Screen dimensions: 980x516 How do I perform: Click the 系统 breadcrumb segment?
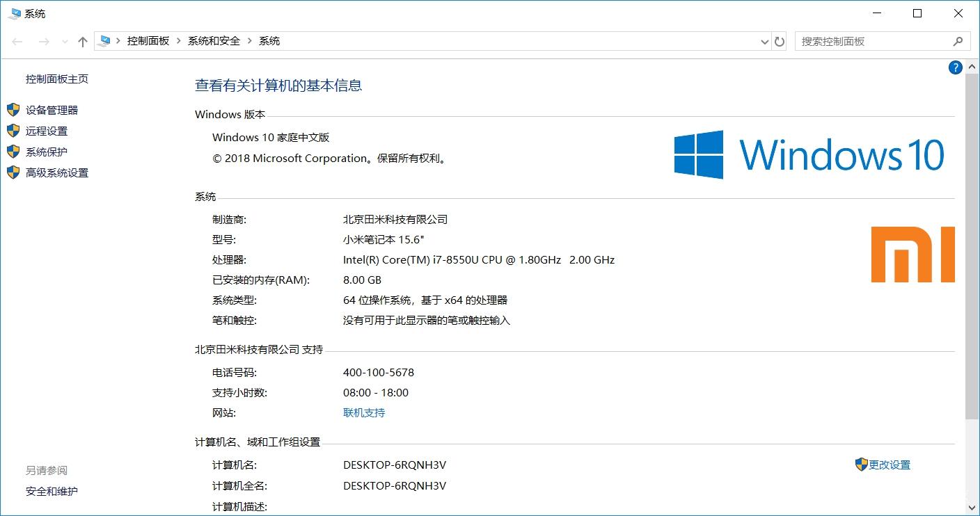pyautogui.click(x=269, y=41)
